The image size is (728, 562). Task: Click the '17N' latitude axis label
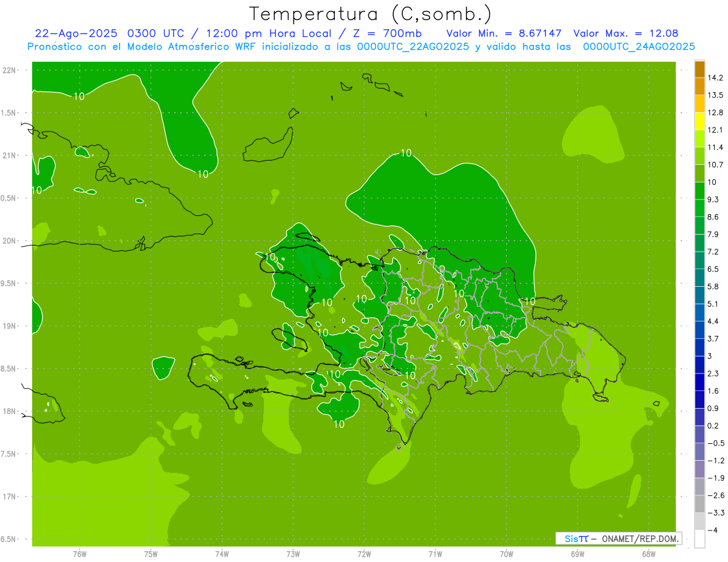[x=8, y=497]
